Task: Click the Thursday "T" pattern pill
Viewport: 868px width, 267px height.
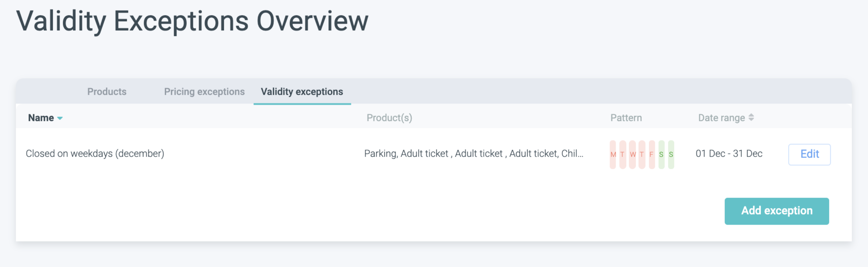Action: point(642,154)
